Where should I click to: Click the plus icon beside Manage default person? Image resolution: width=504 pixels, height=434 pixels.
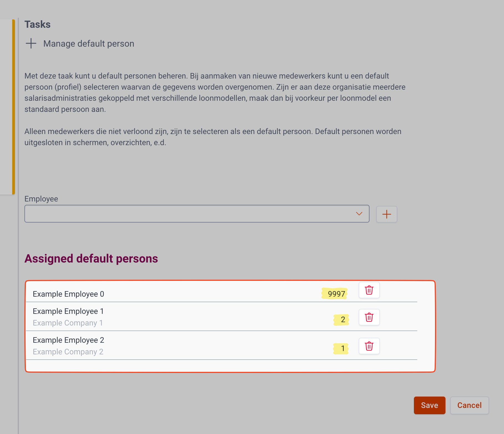click(x=31, y=44)
